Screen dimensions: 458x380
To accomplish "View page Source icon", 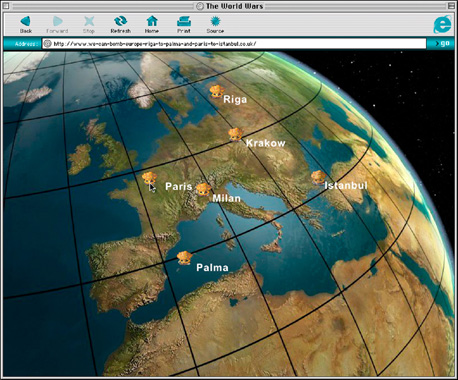I will coord(215,22).
